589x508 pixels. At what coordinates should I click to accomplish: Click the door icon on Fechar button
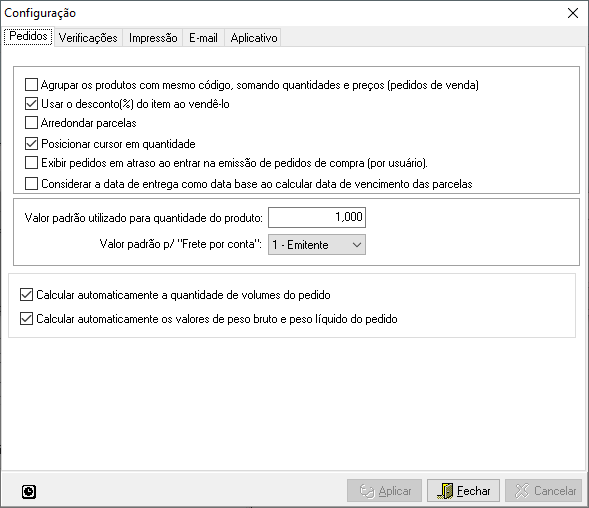(x=446, y=491)
